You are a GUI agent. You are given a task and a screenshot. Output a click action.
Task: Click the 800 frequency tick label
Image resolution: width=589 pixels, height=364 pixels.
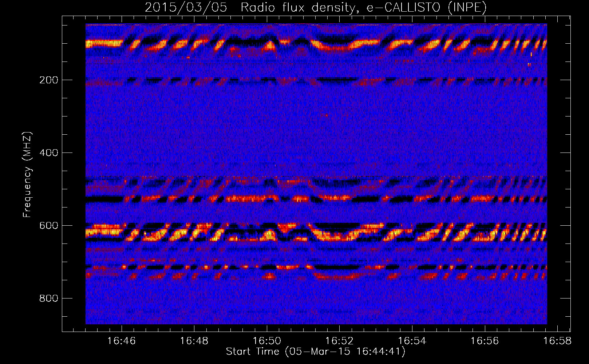click(x=48, y=298)
